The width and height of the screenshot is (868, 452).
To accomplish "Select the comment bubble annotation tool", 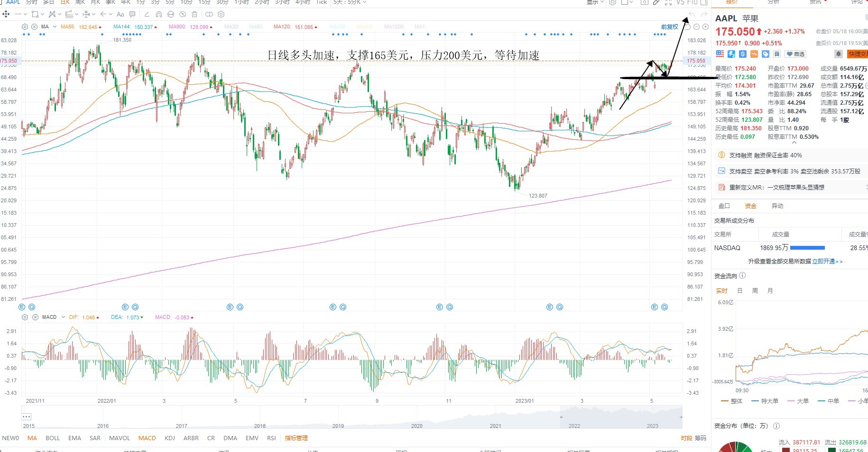I will pyautogui.click(x=132, y=14).
